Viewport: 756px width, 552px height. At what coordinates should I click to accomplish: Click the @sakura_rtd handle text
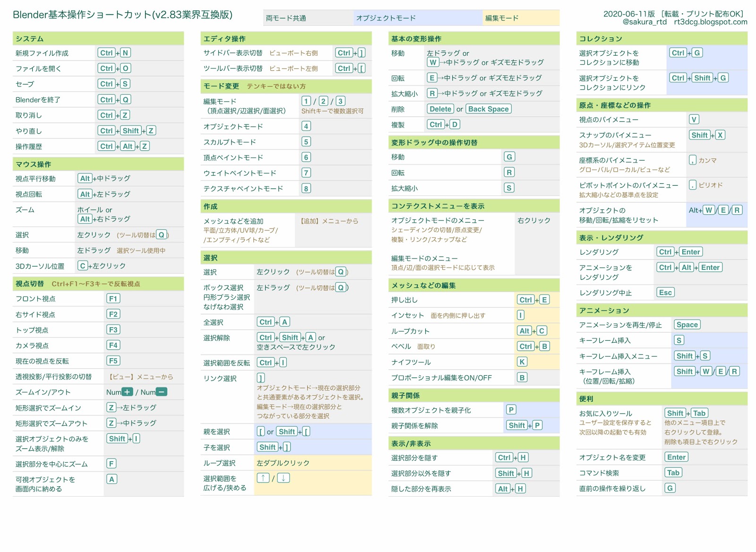[x=644, y=22]
